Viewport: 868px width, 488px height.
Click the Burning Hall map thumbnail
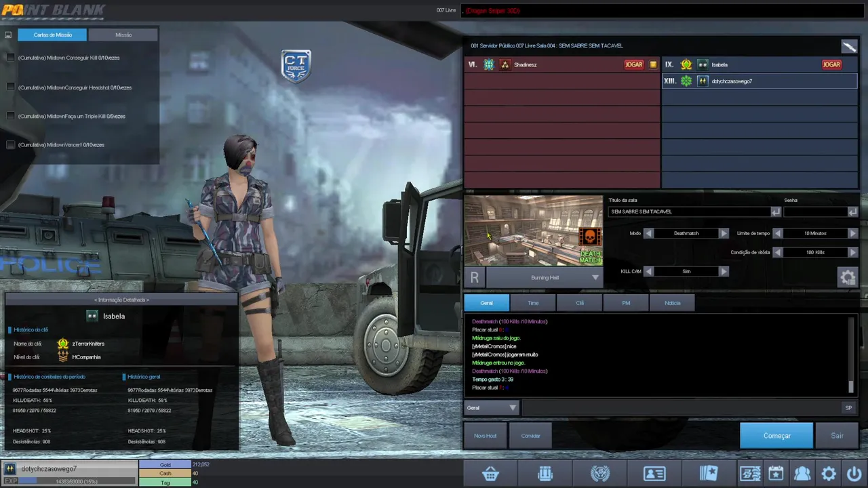click(533, 231)
